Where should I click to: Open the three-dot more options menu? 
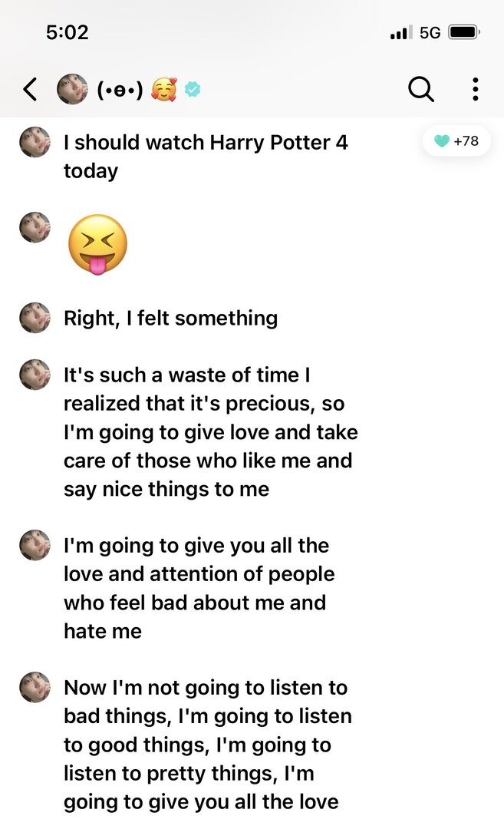[476, 89]
